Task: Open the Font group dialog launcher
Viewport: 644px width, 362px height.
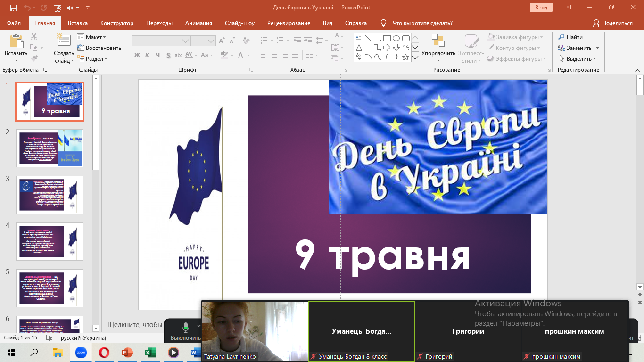Action: pyautogui.click(x=251, y=70)
